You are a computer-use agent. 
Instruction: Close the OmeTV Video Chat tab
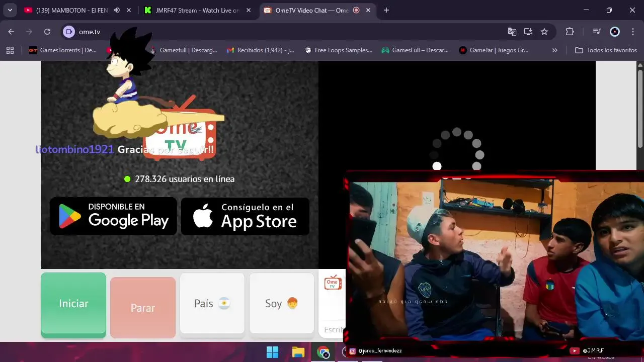[x=368, y=10]
